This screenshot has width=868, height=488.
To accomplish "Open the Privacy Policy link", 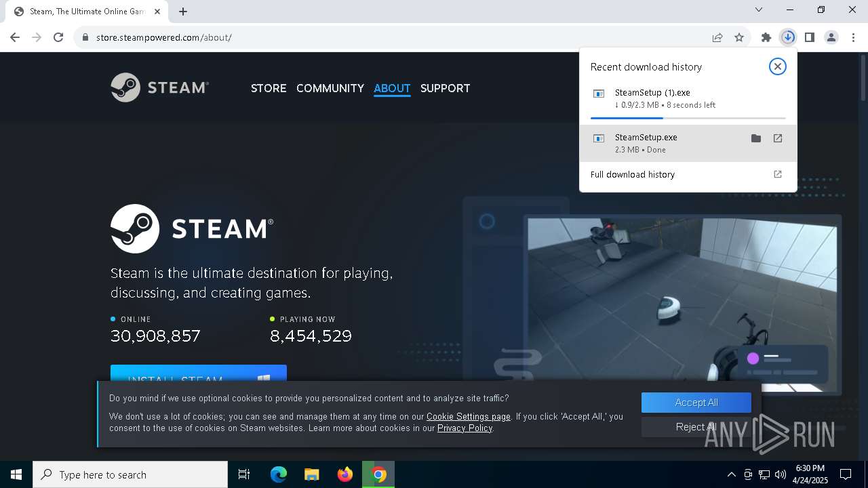I will pos(465,428).
